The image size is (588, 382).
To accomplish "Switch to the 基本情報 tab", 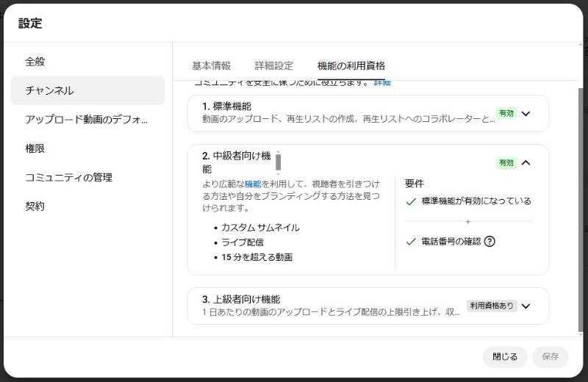I will 212,66.
